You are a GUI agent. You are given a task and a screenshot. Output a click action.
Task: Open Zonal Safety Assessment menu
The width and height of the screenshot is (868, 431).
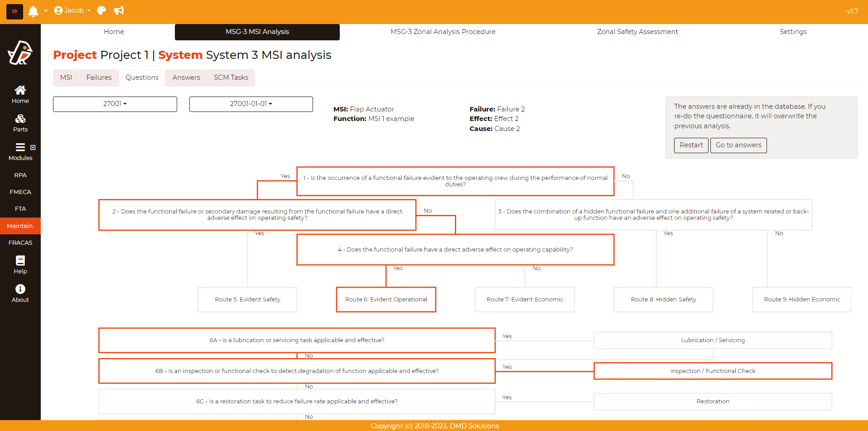click(x=637, y=32)
